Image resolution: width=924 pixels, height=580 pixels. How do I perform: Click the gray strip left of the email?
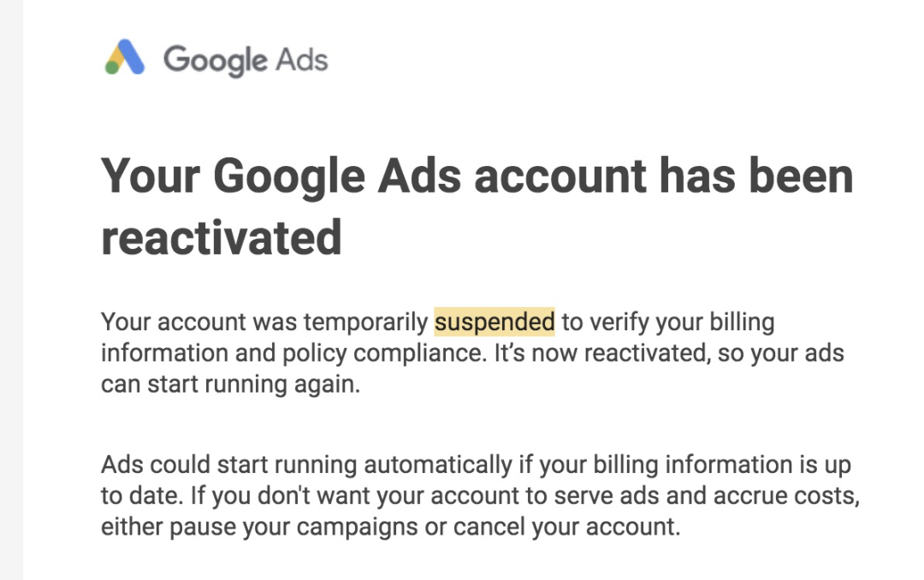11,290
